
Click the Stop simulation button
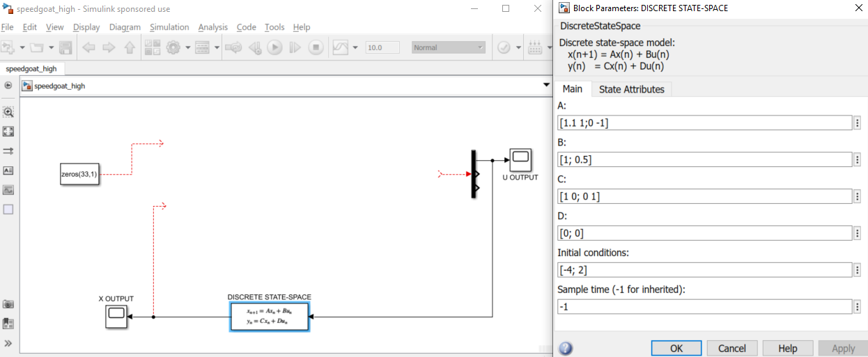click(x=316, y=48)
